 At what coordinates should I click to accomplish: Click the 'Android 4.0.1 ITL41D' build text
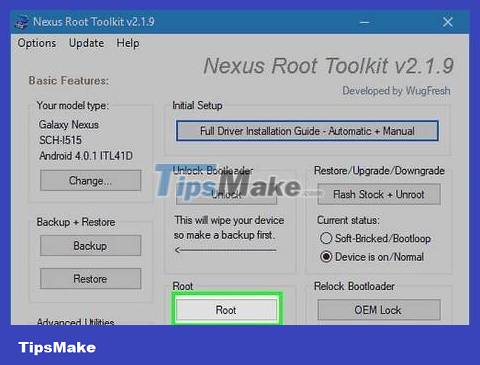(86, 156)
